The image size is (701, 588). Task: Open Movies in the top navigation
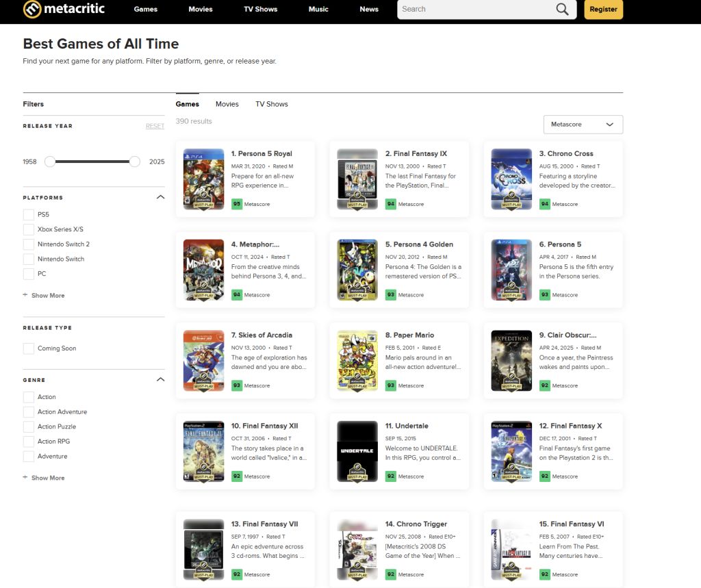point(201,9)
